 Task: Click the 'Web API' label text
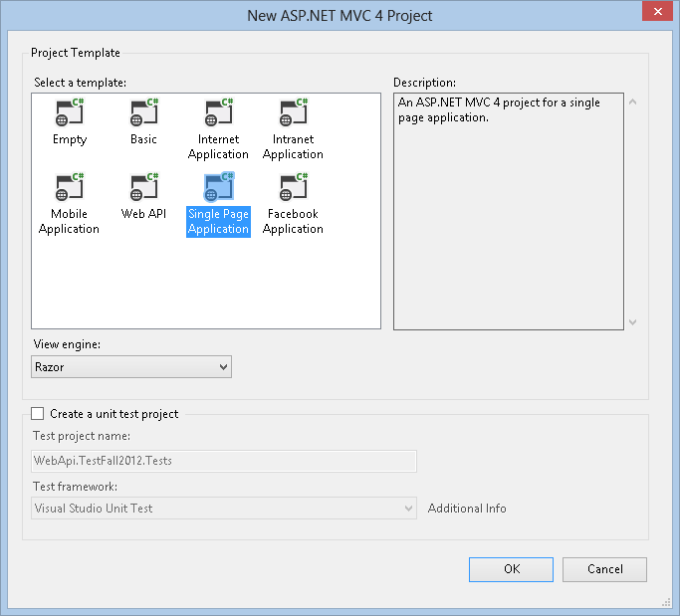pyautogui.click(x=143, y=214)
